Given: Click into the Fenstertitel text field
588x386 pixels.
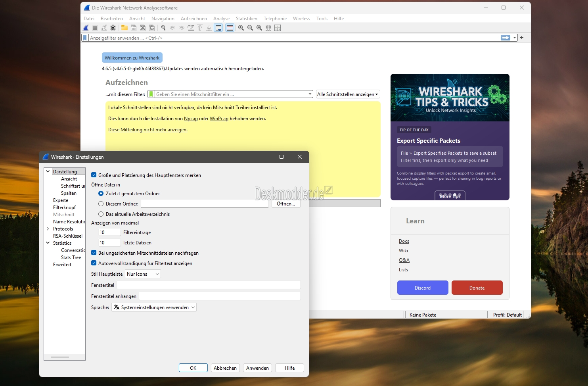Looking at the screenshot, I should pyautogui.click(x=208, y=285).
